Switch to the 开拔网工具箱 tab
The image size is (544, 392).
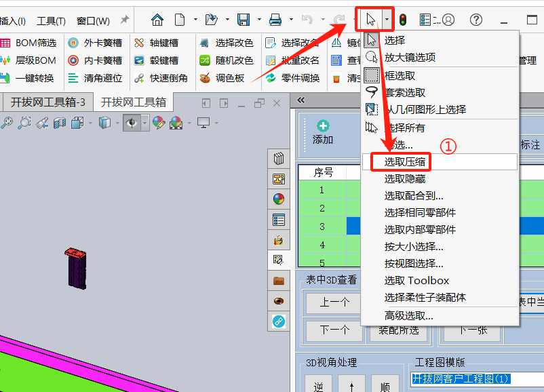pos(134,102)
